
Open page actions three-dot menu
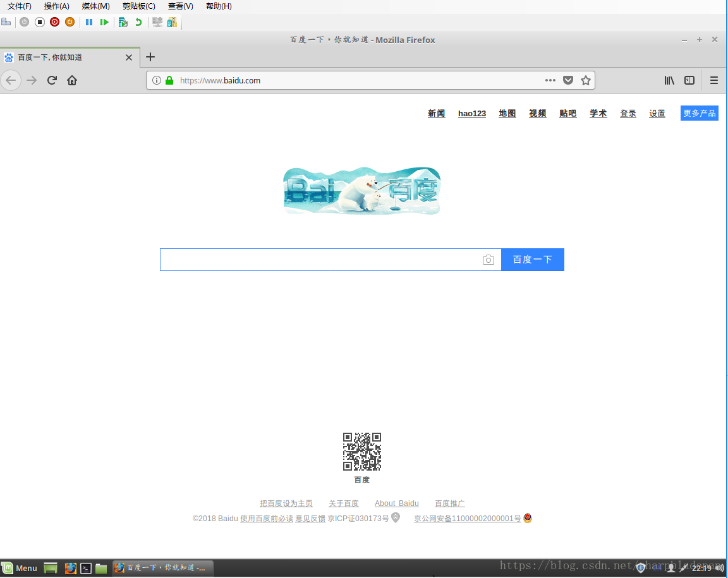pyautogui.click(x=550, y=80)
